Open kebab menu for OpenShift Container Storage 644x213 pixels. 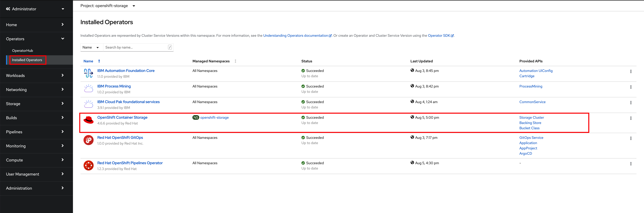[631, 118]
